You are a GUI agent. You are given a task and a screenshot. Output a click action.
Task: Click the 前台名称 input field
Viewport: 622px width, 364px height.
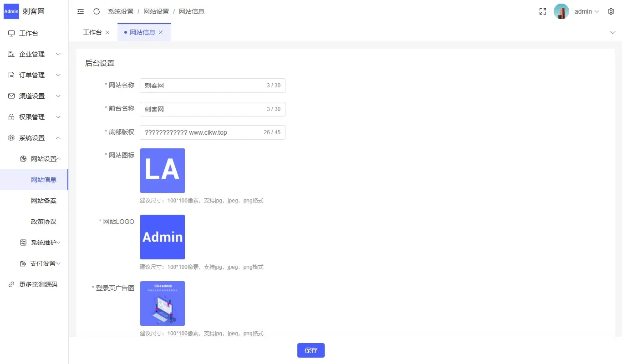coord(213,109)
